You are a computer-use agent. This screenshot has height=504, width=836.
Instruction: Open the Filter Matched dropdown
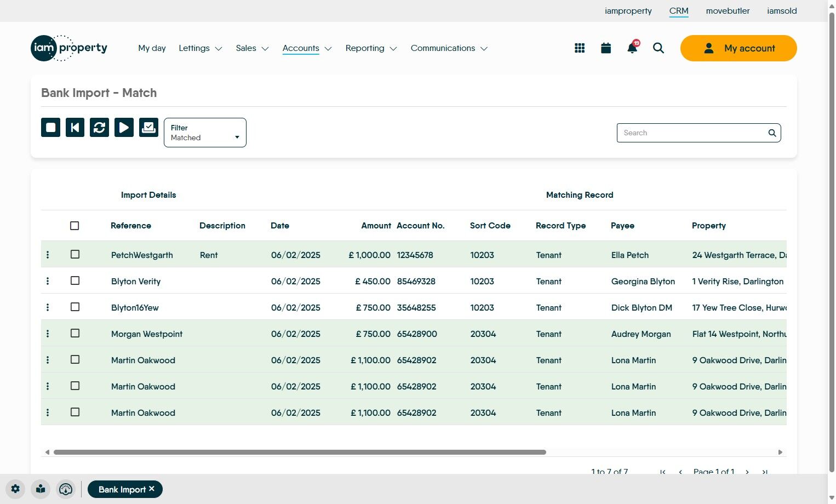click(205, 133)
